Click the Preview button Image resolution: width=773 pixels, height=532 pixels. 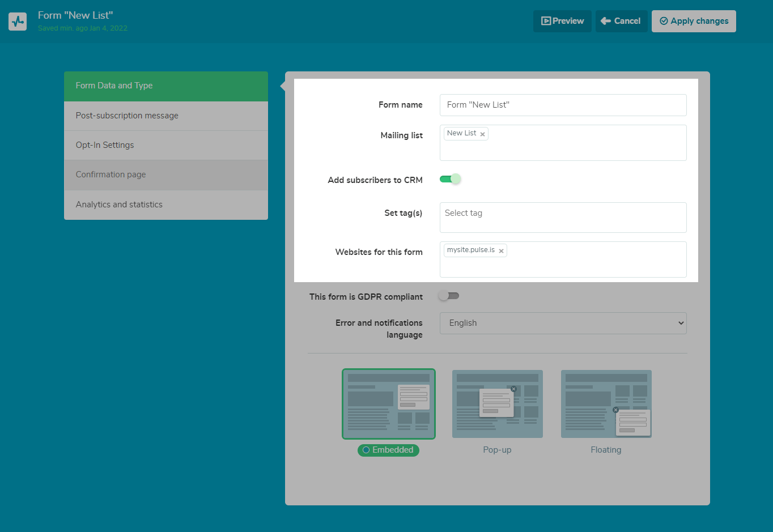[x=562, y=21]
